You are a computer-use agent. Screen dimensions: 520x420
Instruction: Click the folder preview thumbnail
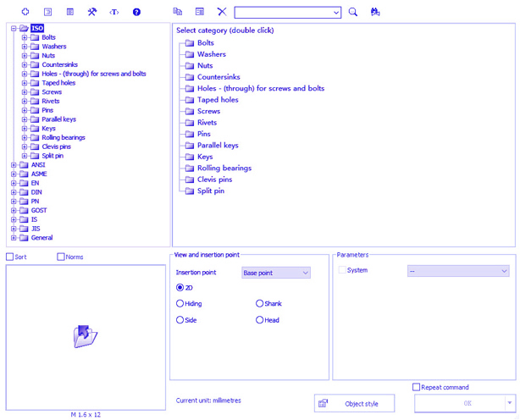pos(86,336)
